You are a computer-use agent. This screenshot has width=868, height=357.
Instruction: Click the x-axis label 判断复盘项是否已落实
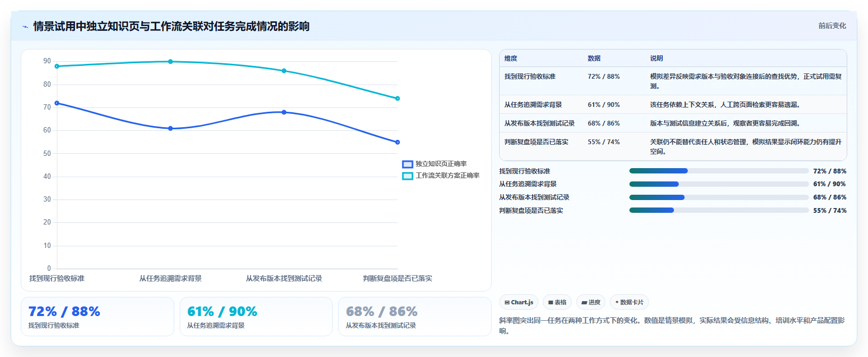pyautogui.click(x=398, y=278)
